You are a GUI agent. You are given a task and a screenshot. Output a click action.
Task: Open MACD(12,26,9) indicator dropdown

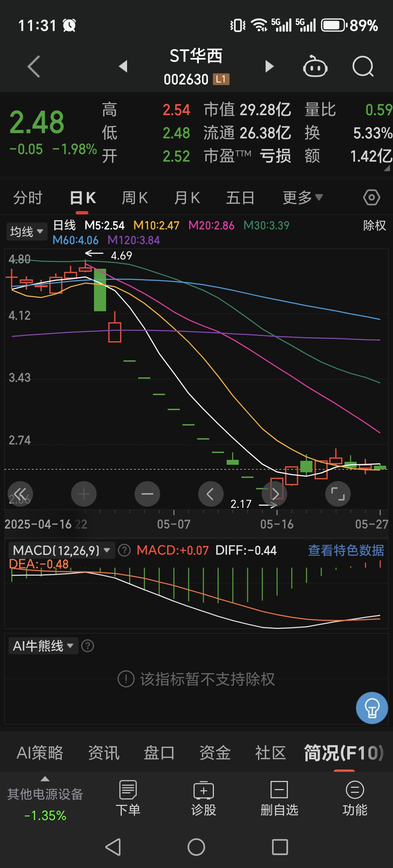click(61, 550)
